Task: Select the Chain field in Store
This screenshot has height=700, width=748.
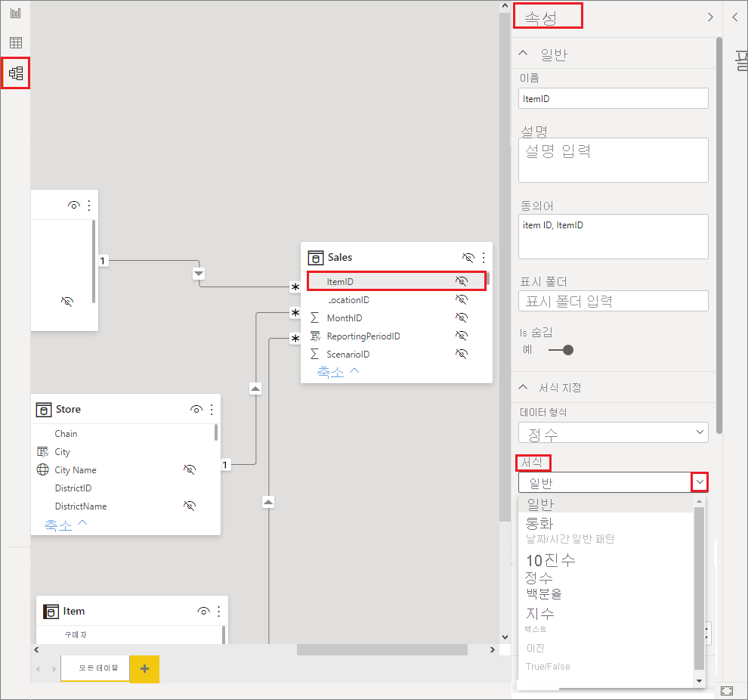Action: pos(66,433)
